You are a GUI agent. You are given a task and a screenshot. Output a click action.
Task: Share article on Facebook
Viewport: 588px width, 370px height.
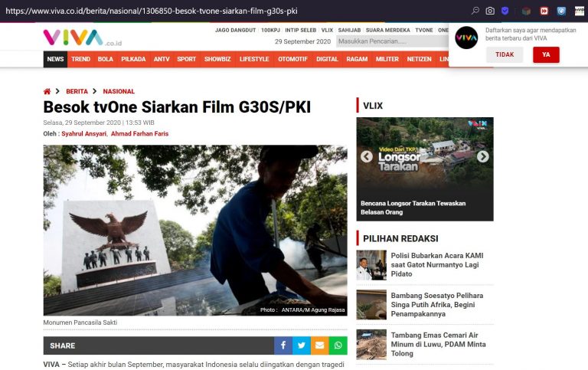[283, 345]
